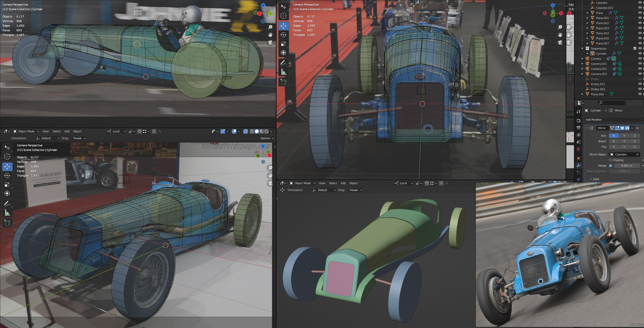Open the Select menu in right viewport header
This screenshot has width=644, height=328.
point(333,183)
